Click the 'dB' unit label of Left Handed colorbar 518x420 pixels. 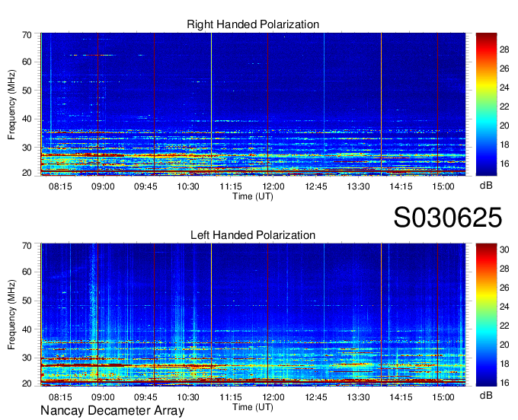(486, 395)
